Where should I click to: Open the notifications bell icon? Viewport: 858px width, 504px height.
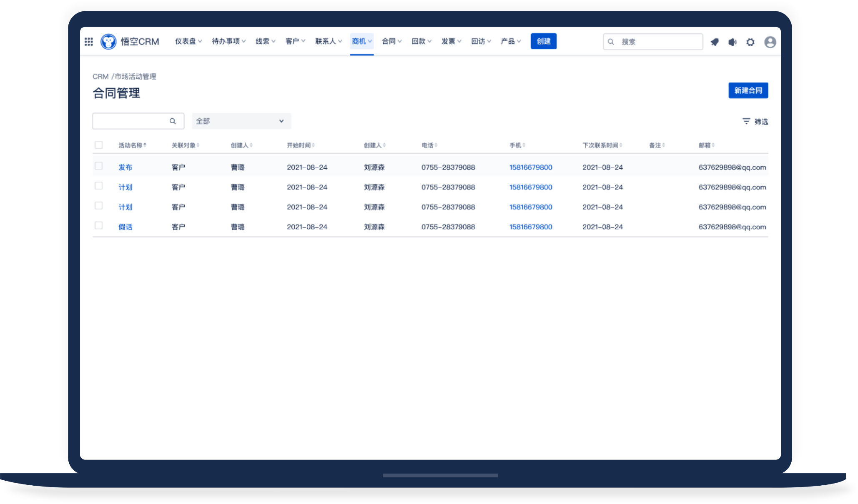715,42
